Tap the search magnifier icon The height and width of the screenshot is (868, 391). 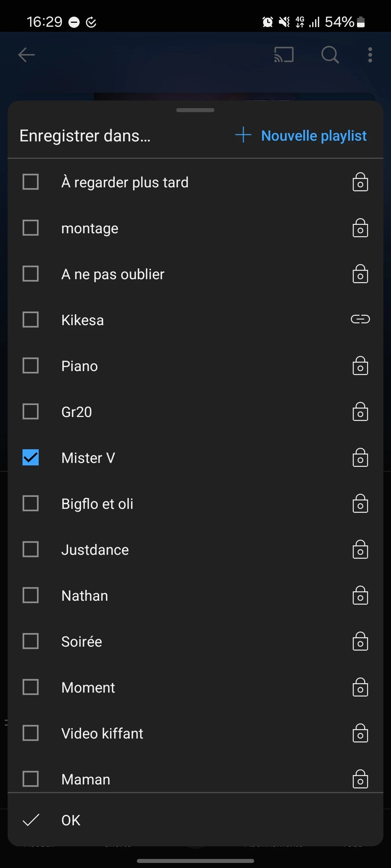coord(330,55)
